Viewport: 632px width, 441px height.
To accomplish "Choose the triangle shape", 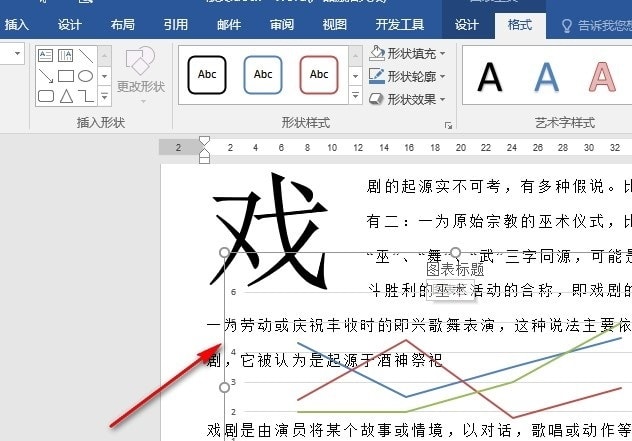I will 67,96.
